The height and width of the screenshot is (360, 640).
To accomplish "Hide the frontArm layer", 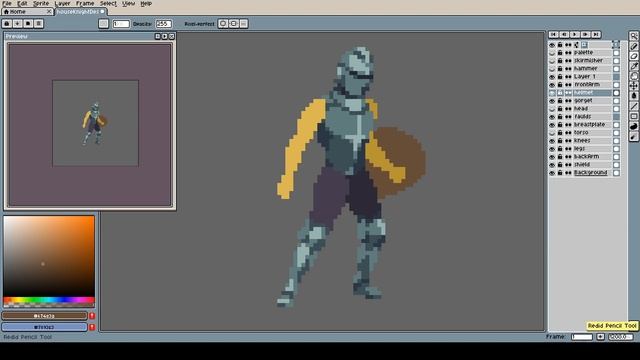I will (x=552, y=84).
